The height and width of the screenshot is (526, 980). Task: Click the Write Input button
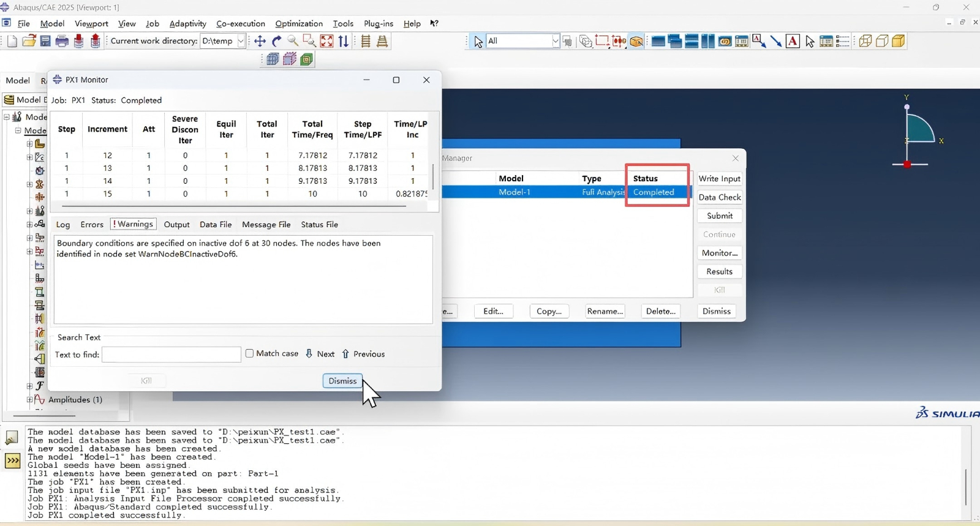pyautogui.click(x=719, y=179)
